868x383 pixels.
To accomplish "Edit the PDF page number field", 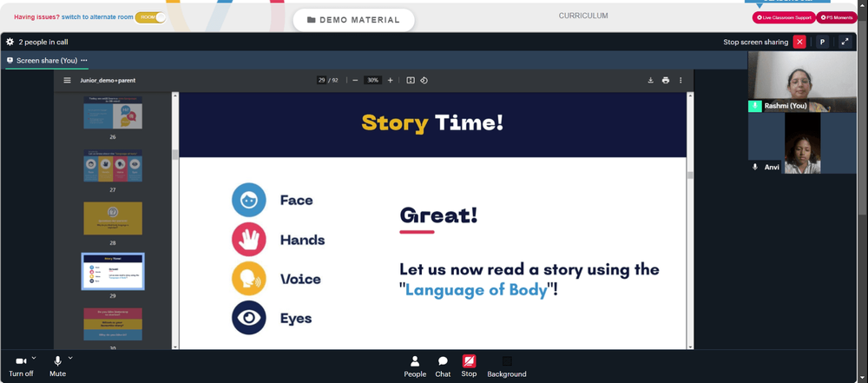I will click(x=322, y=81).
